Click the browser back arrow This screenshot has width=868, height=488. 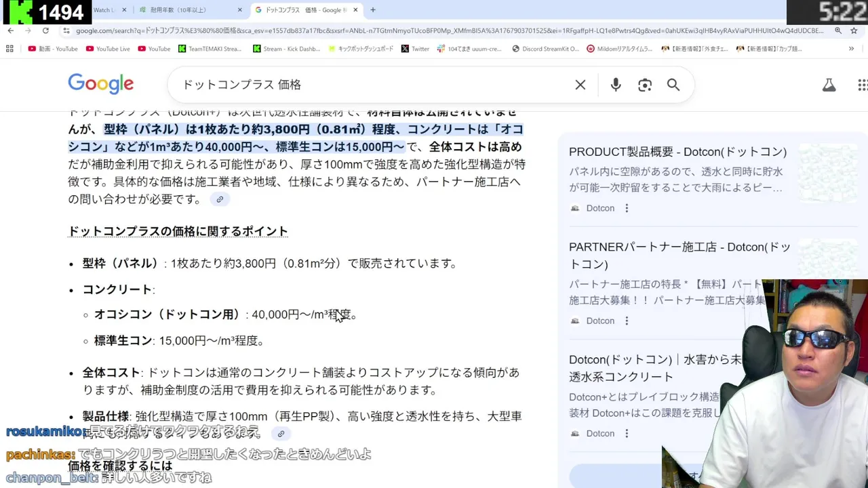click(x=10, y=30)
